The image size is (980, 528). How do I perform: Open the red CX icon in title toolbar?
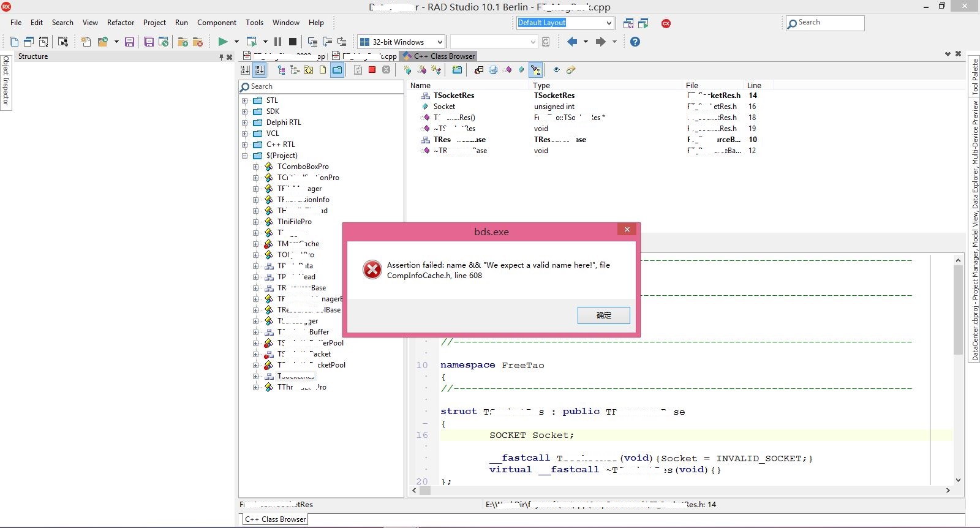tap(666, 23)
